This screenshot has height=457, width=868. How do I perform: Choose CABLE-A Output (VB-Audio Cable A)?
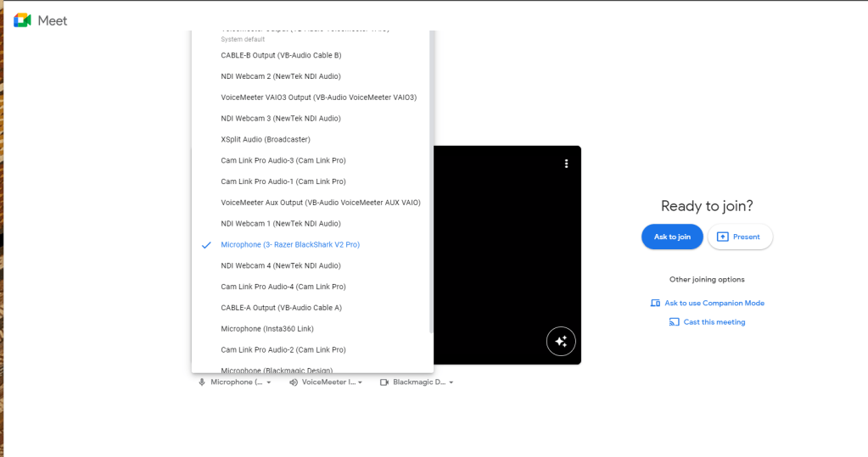coord(312,308)
